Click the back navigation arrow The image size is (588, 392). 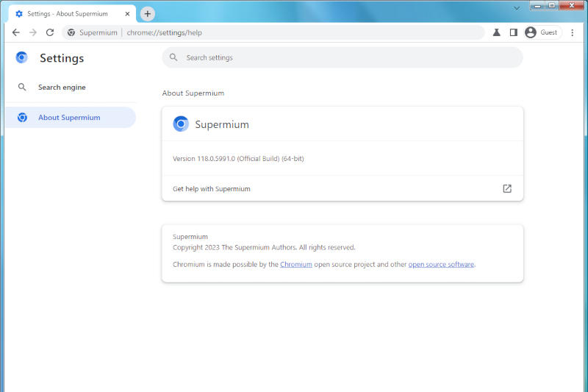(15, 32)
